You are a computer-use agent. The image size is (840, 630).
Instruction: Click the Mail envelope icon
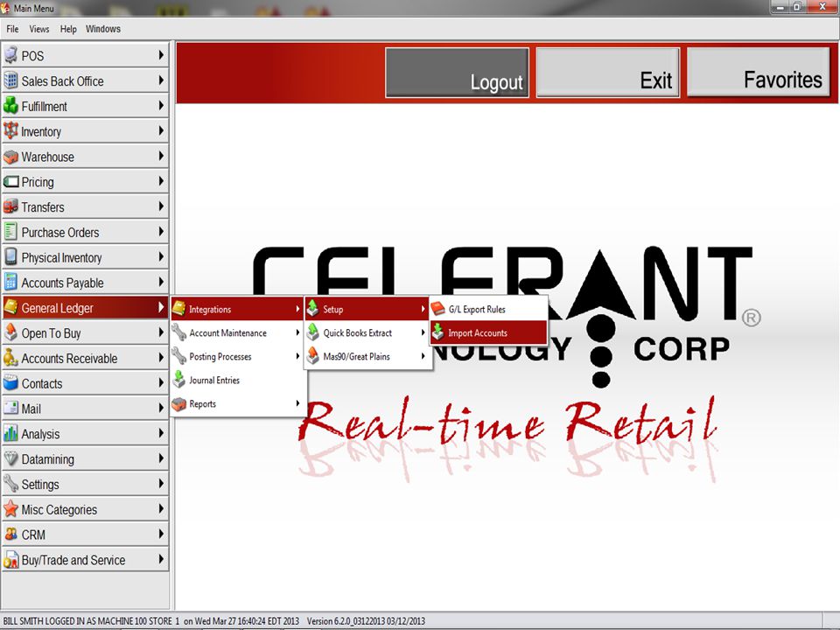coord(10,409)
